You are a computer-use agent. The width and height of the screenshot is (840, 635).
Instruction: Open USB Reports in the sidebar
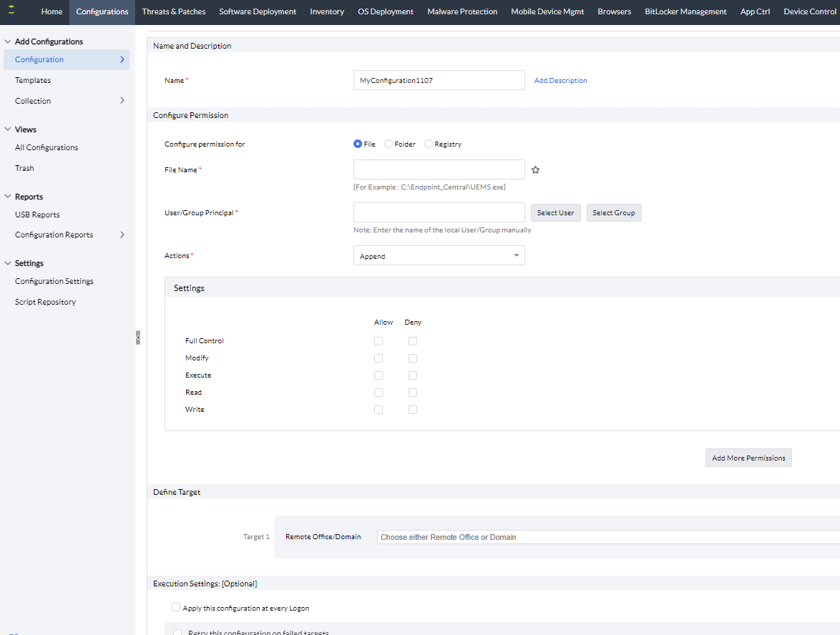[37, 215]
